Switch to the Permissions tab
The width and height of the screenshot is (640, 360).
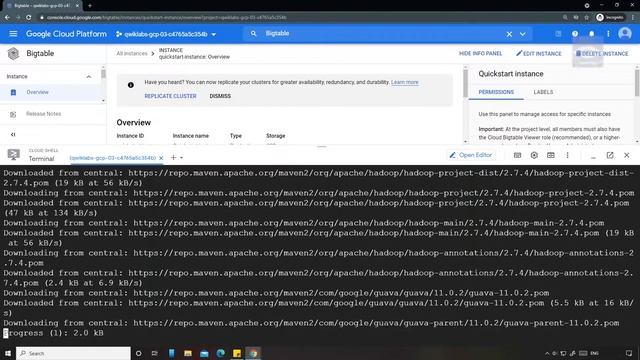click(x=496, y=92)
